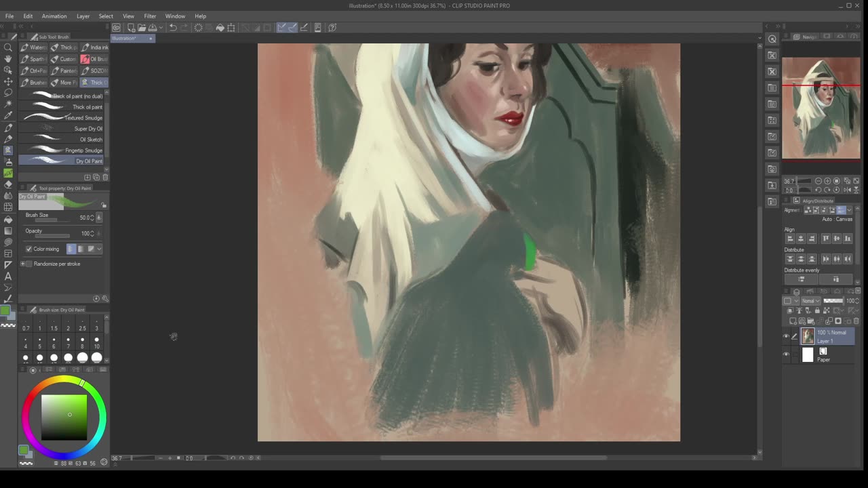The image size is (868, 488).
Task: Toggle second snap-to-ruler button in command bar
Action: point(292,28)
